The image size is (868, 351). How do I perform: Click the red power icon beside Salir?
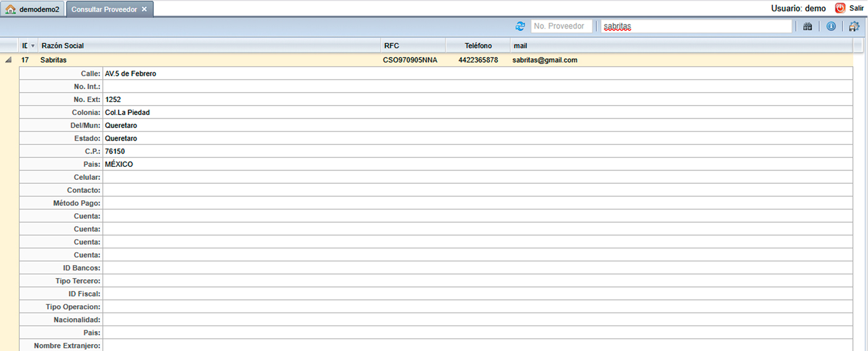(x=840, y=8)
